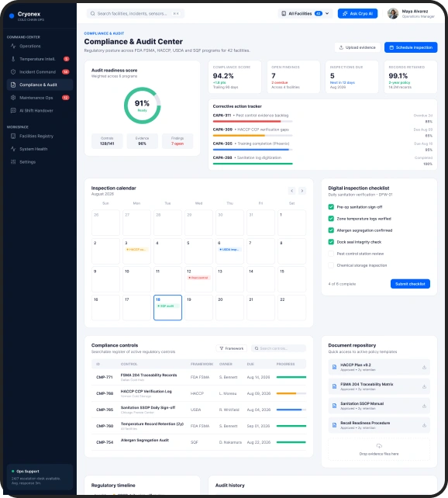
Task: Submit the inspection checklist
Action: point(410,284)
